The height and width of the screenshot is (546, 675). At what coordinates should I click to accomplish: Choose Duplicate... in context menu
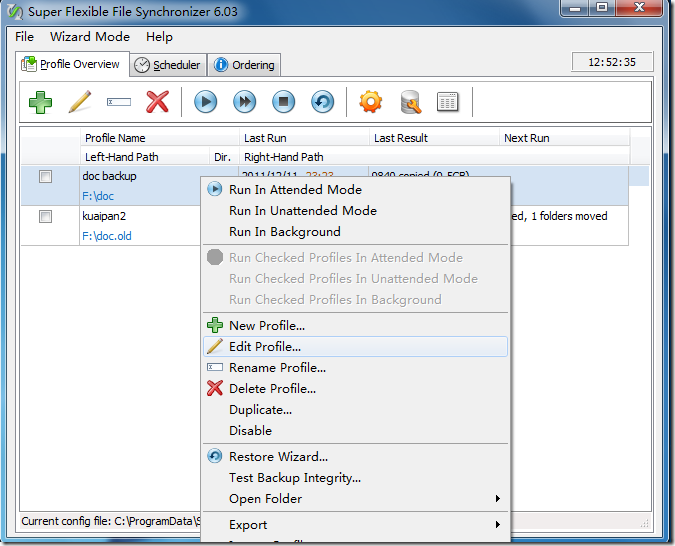[x=356, y=410]
